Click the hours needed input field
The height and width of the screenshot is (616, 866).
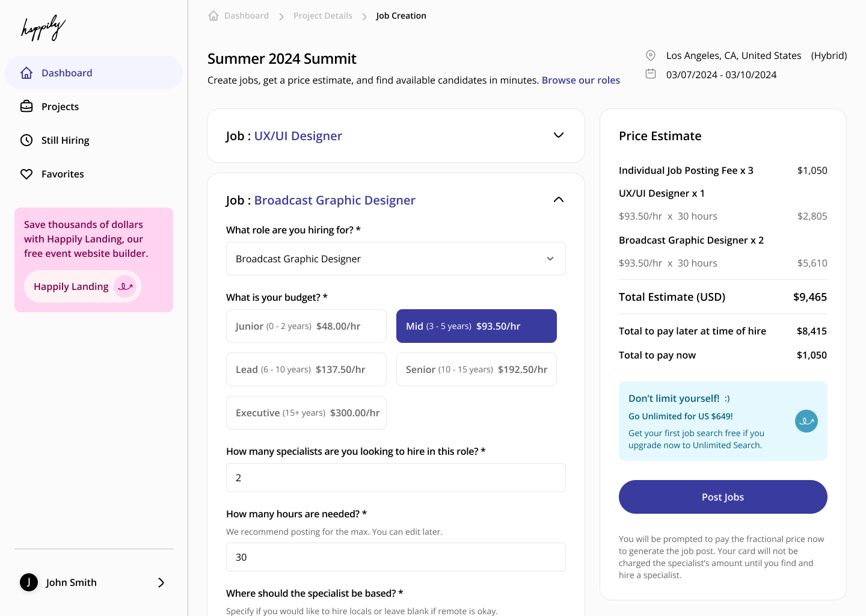tap(396, 557)
